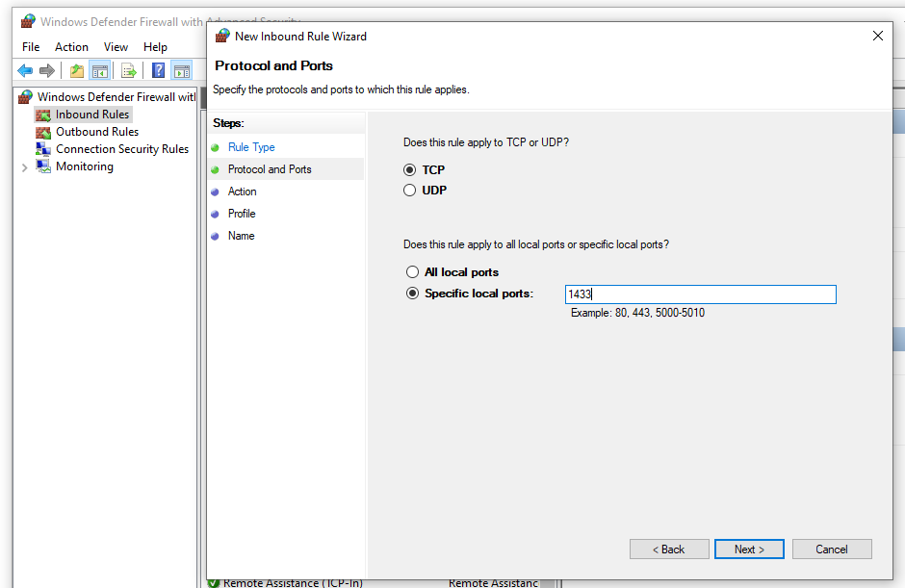The height and width of the screenshot is (588, 905).
Task: Click the Protocol and Ports step
Action: coord(270,169)
